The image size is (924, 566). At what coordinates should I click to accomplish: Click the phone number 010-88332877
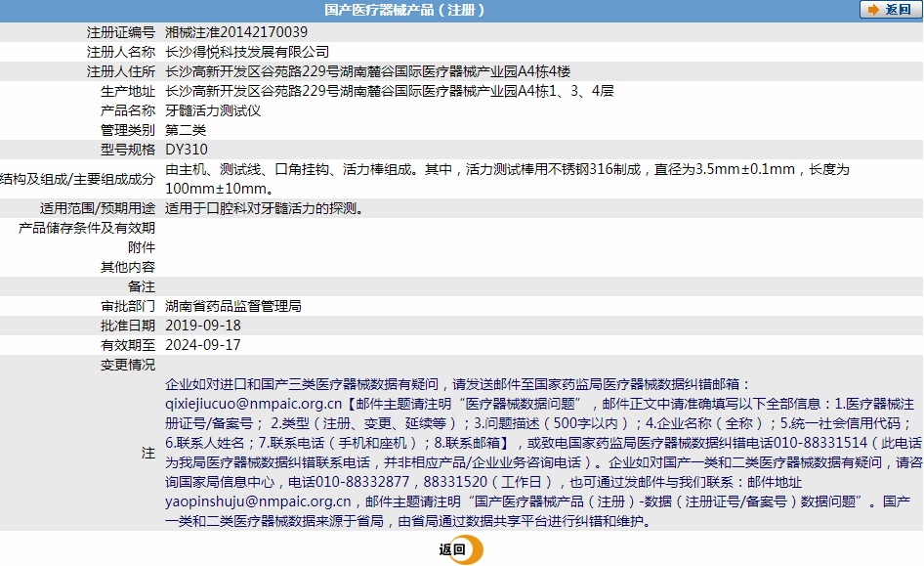[362, 482]
